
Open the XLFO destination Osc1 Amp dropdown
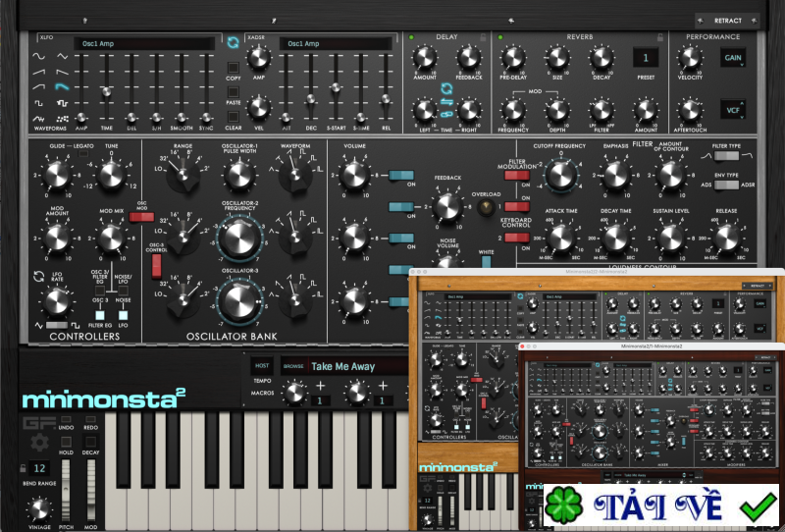(144, 43)
